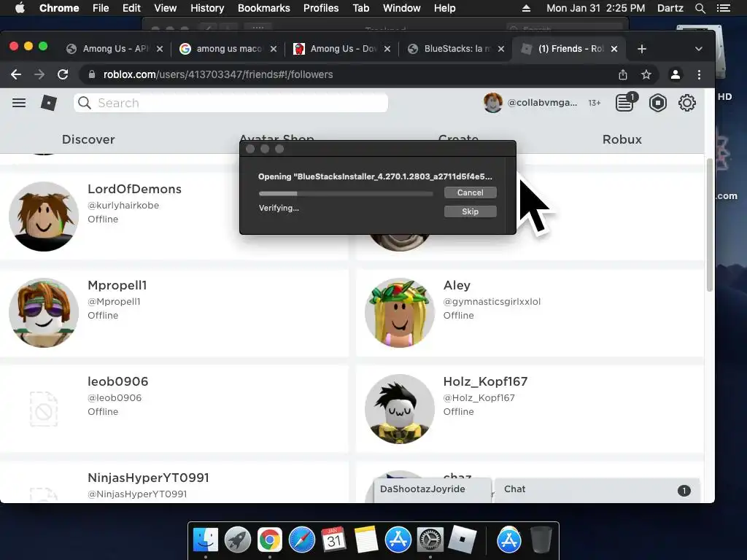Click the Roblox logo home icon
The width and height of the screenshot is (747, 560).
click(x=49, y=103)
